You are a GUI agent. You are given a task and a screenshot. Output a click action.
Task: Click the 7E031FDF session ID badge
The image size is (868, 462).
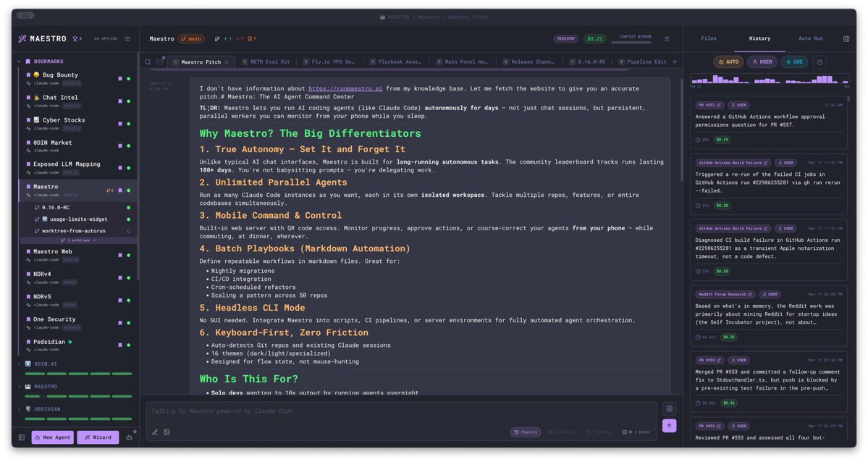565,39
